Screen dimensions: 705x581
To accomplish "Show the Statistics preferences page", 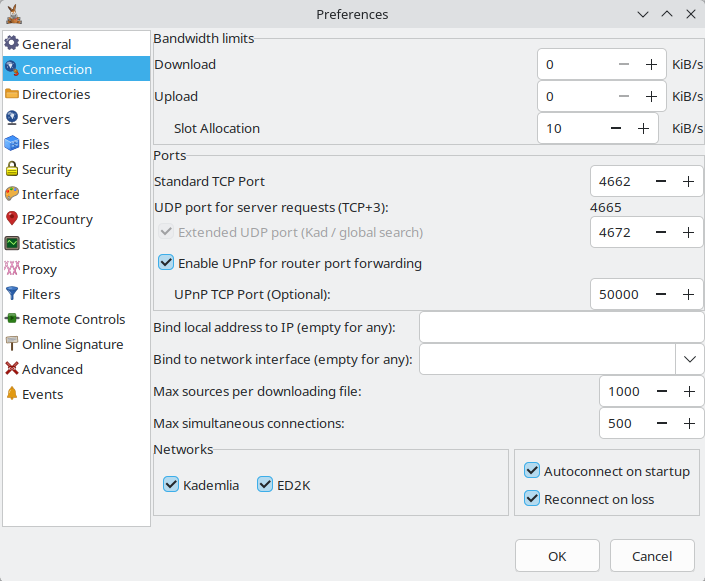I will [76, 244].
